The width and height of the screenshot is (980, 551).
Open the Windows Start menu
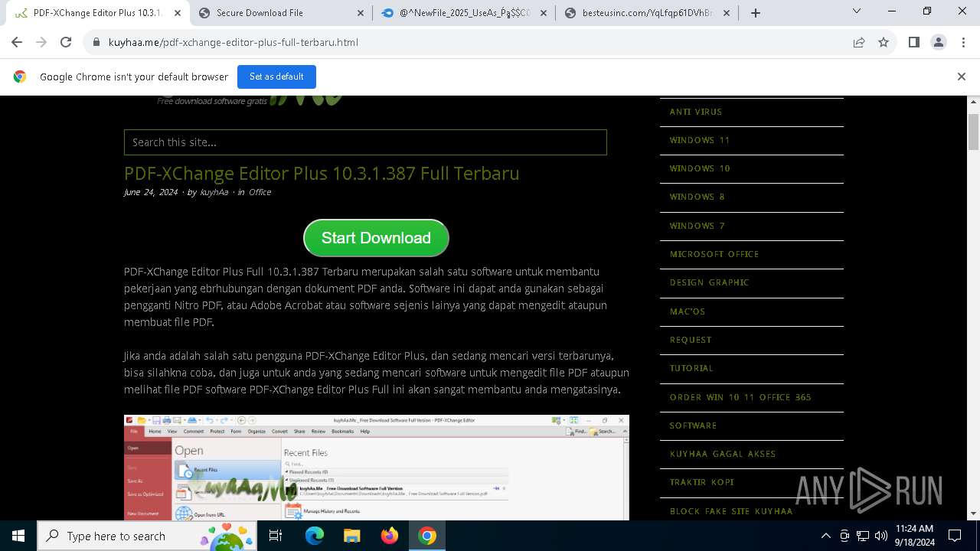[18, 536]
